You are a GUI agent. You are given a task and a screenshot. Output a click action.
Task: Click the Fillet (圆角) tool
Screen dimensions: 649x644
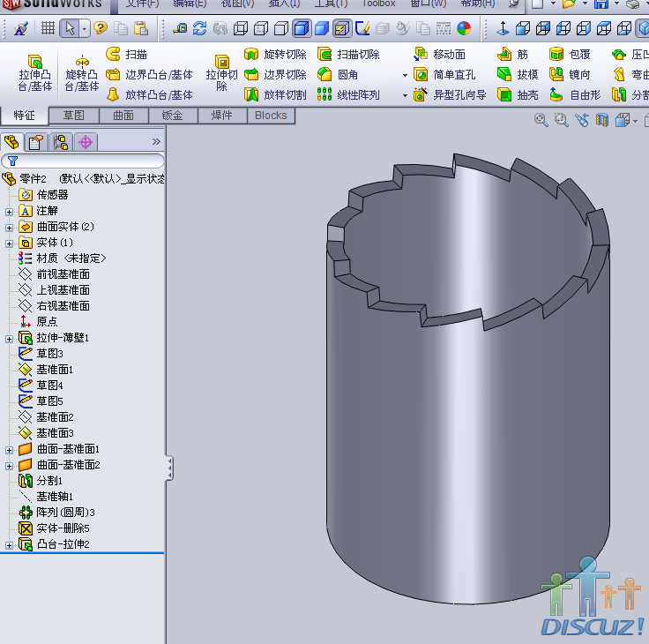point(338,75)
